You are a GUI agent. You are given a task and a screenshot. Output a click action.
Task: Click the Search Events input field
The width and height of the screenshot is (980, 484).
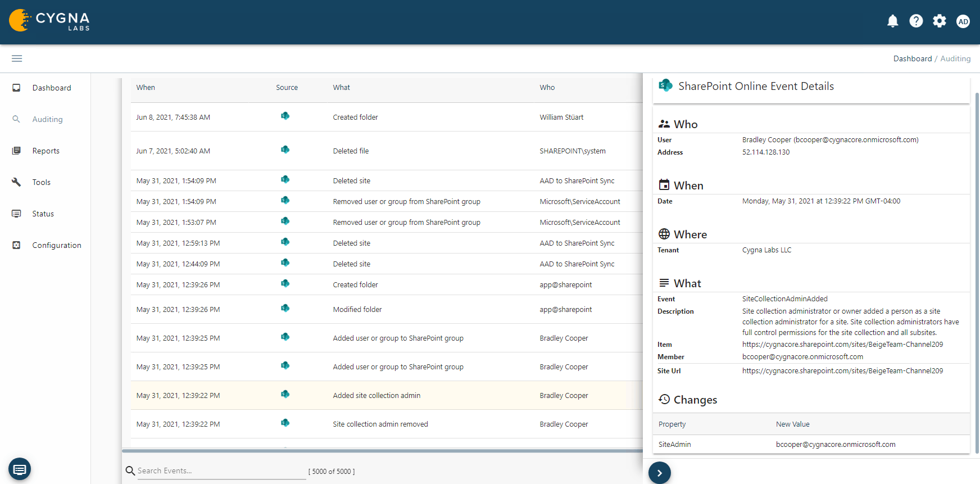coord(221,471)
